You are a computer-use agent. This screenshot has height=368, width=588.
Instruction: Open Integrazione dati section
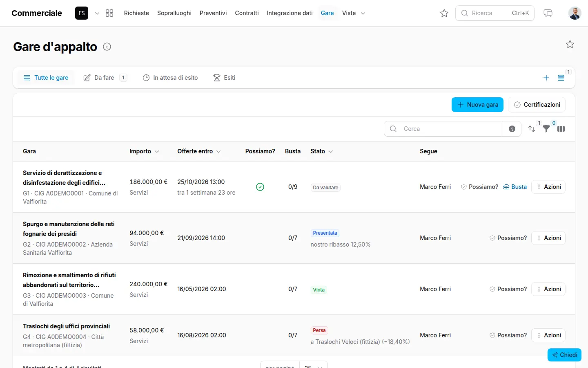290,13
